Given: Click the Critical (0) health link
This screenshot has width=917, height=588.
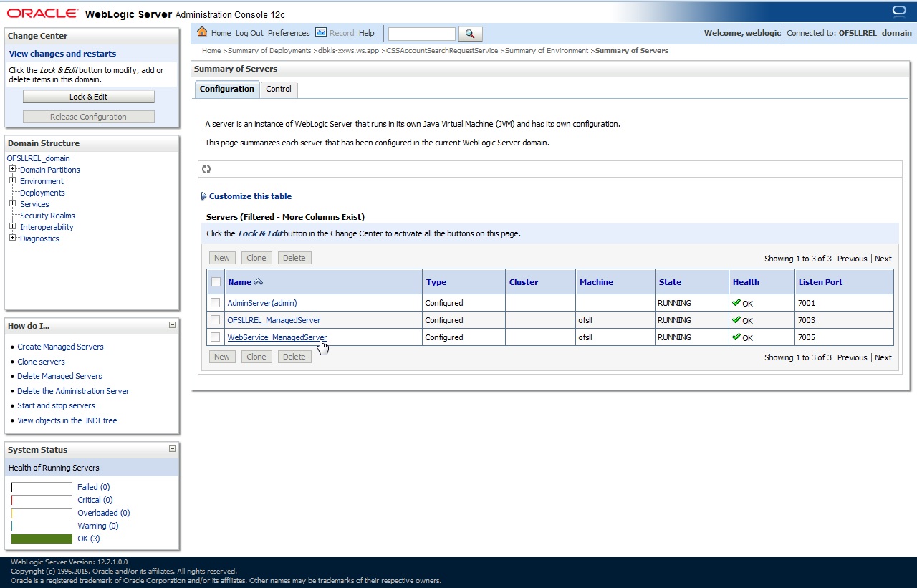Looking at the screenshot, I should [95, 500].
